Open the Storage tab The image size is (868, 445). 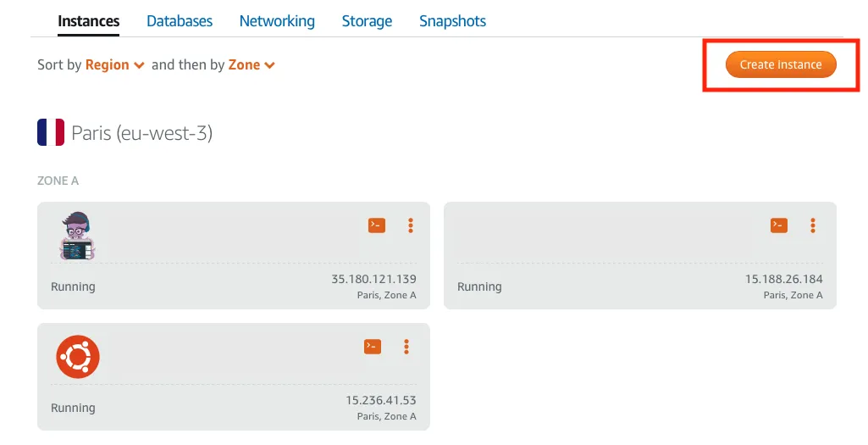[367, 21]
